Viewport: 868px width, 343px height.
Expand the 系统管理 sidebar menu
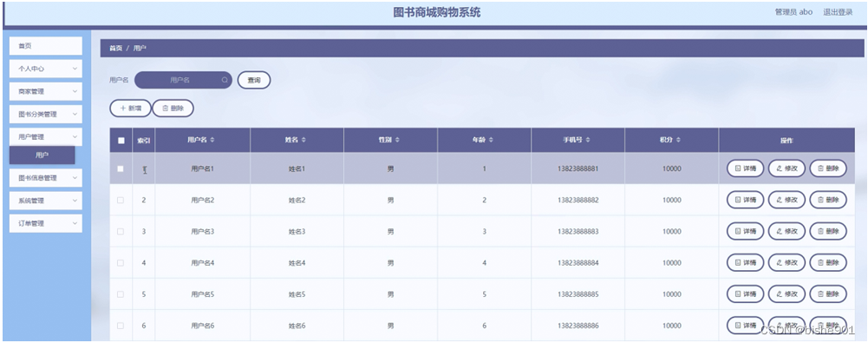coord(46,201)
